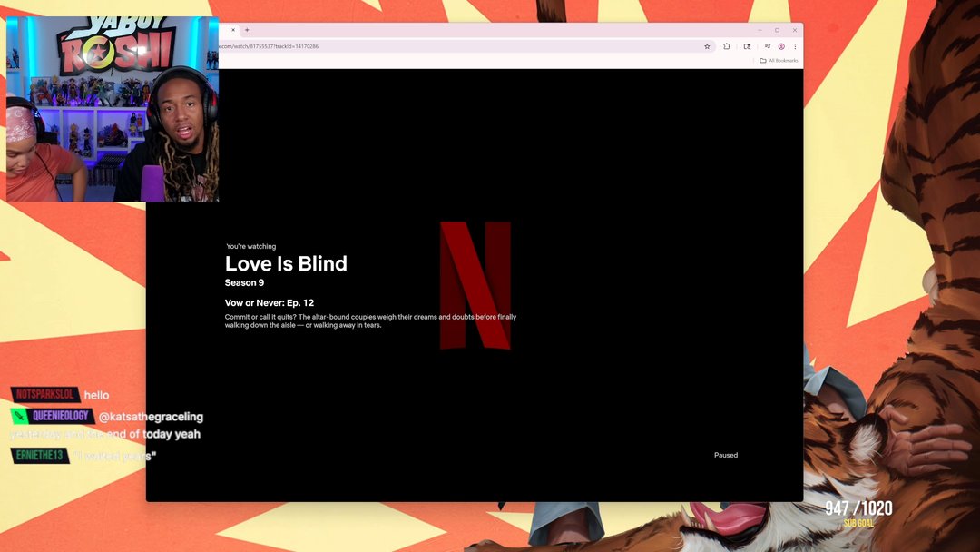This screenshot has height=552, width=980.
Task: Close the Chrome window
Action: click(x=795, y=30)
